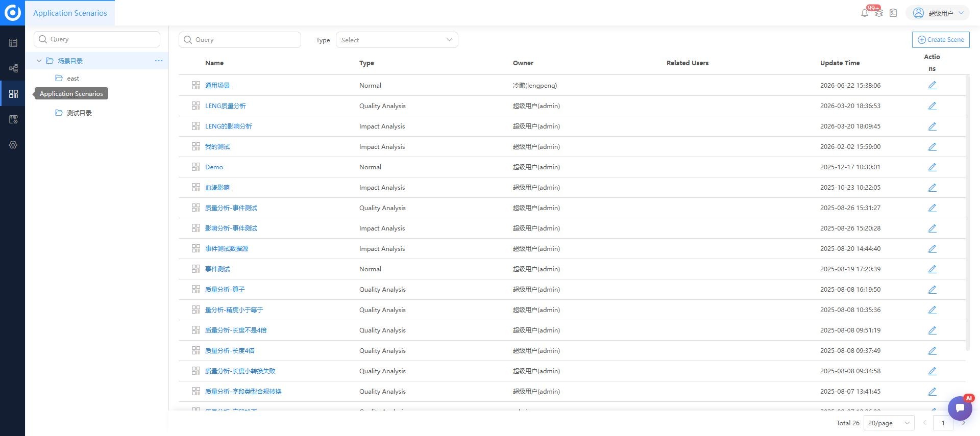Open the notifications bell icon

(864, 13)
